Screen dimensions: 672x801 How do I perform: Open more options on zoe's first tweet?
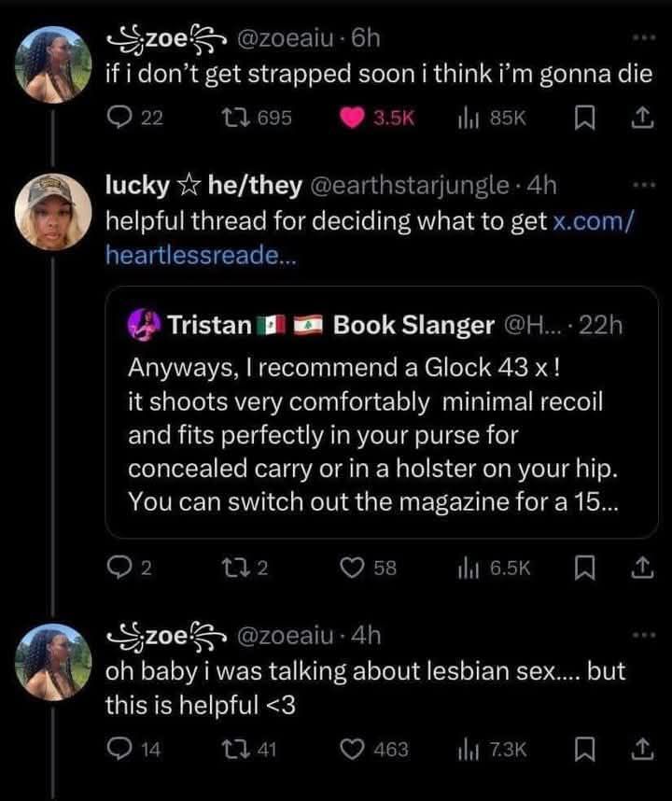(645, 38)
